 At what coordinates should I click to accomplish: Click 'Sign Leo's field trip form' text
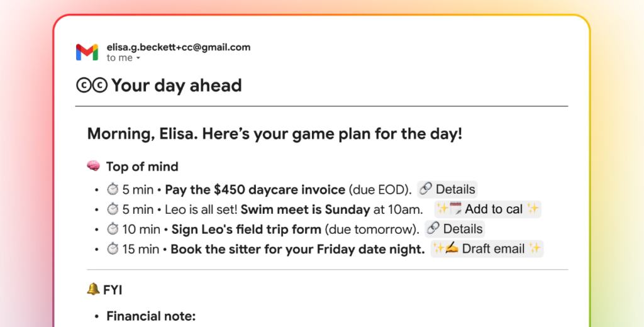tap(247, 229)
